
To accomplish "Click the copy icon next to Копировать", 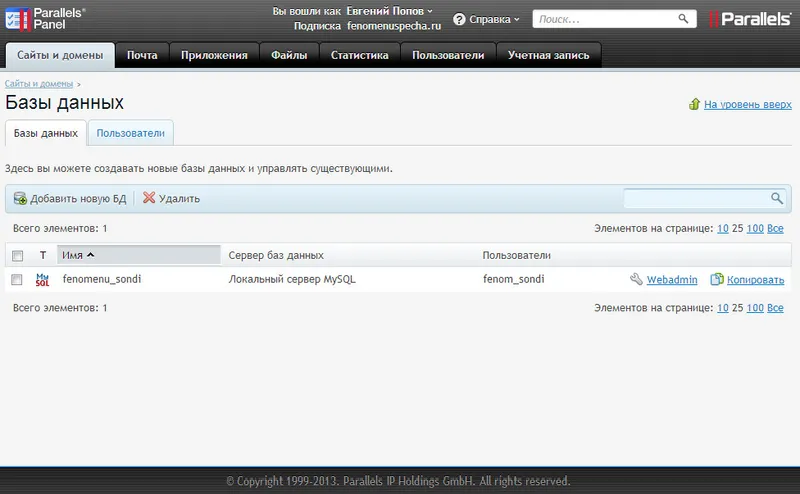I will pyautogui.click(x=717, y=279).
